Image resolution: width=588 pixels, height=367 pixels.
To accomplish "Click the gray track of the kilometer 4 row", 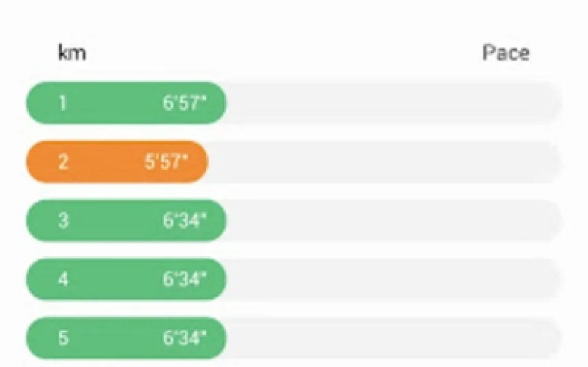I will (x=395, y=279).
